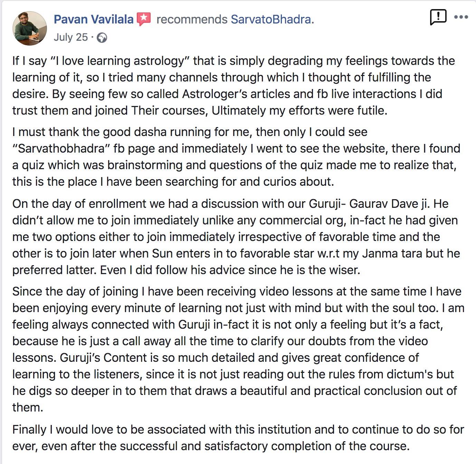Visit the SarvatoBhadra page link

270,19
